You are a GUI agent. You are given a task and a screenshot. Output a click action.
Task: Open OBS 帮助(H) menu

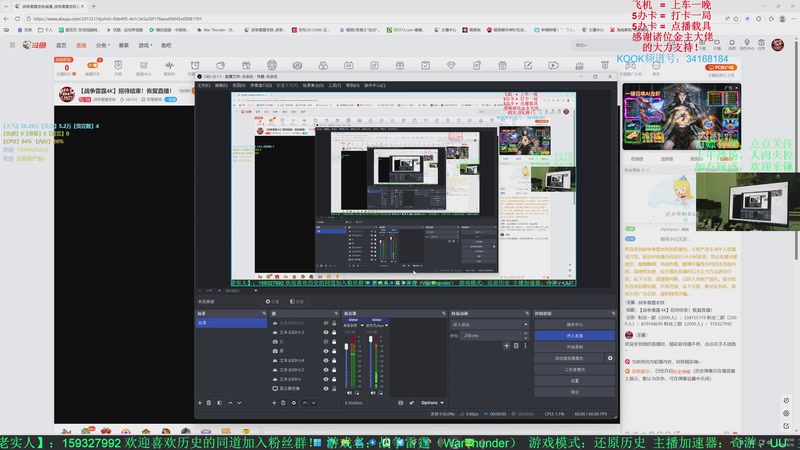click(353, 85)
